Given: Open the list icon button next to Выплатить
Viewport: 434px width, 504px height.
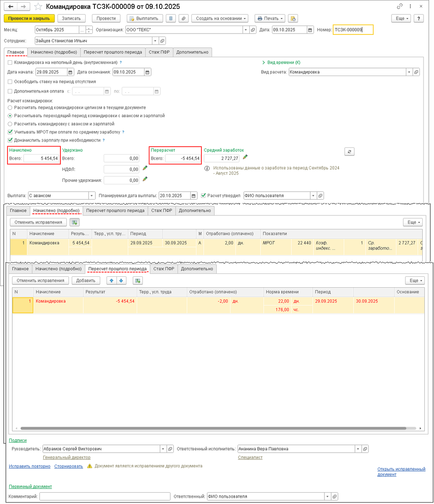Looking at the screenshot, I should pyautogui.click(x=170, y=18).
